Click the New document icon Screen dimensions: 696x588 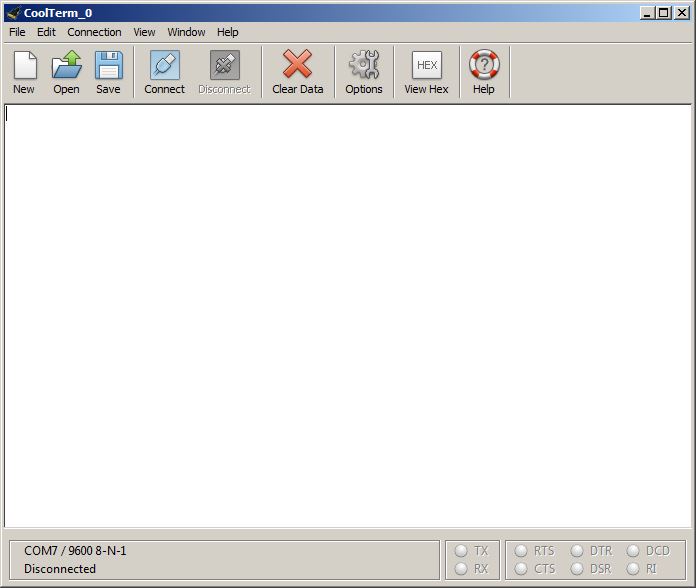24,66
